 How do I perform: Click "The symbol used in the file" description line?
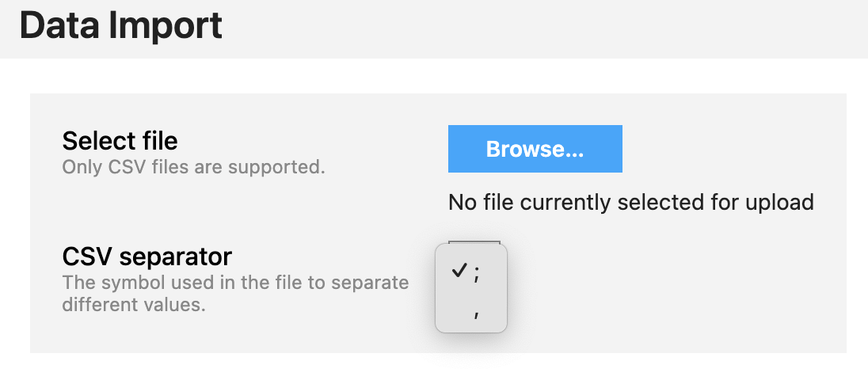(235, 283)
